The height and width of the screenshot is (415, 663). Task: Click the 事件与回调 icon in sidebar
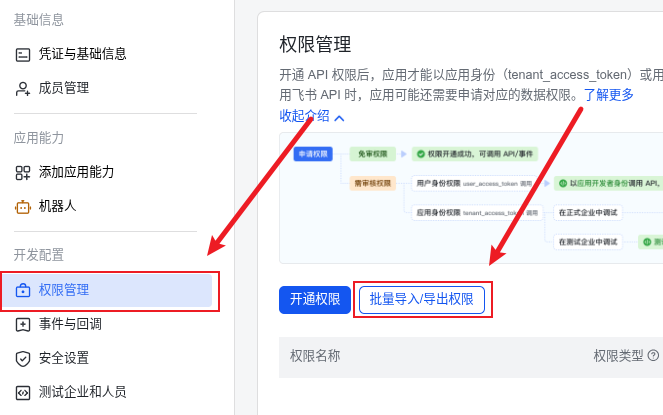pos(23,324)
